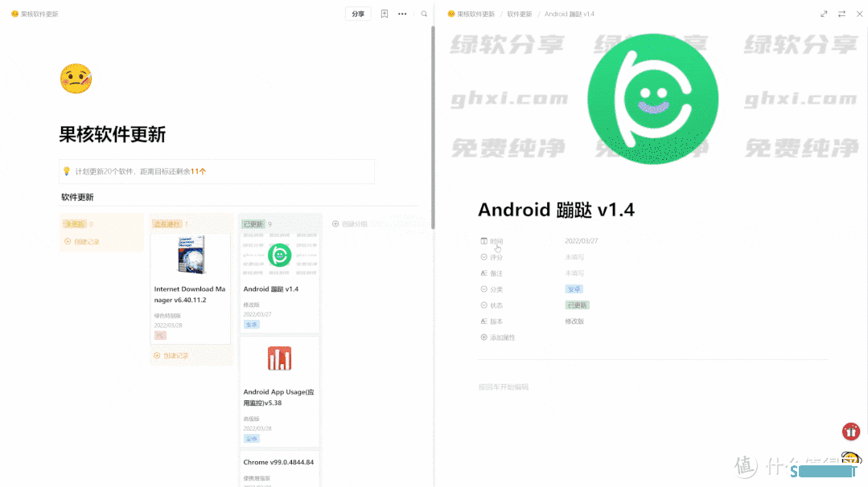Click the lightbulb callout icon

(x=67, y=171)
